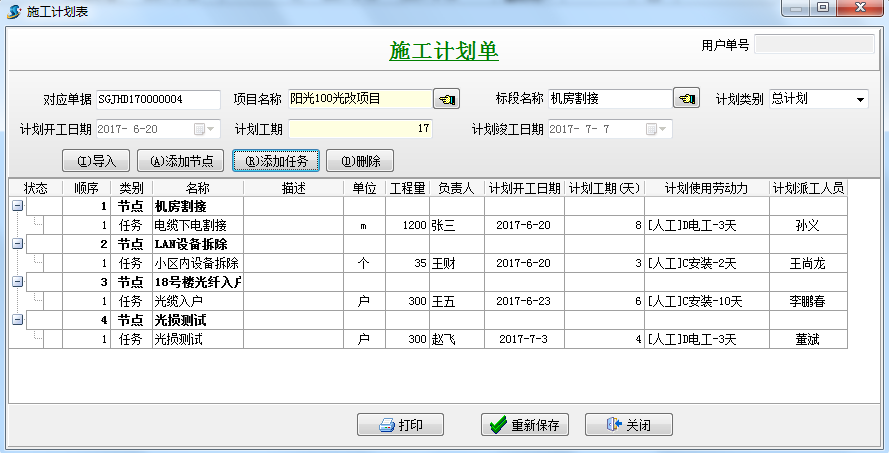The width and height of the screenshot is (889, 453).
Task: Click the 计划开工日期 column header
Action: [524, 188]
